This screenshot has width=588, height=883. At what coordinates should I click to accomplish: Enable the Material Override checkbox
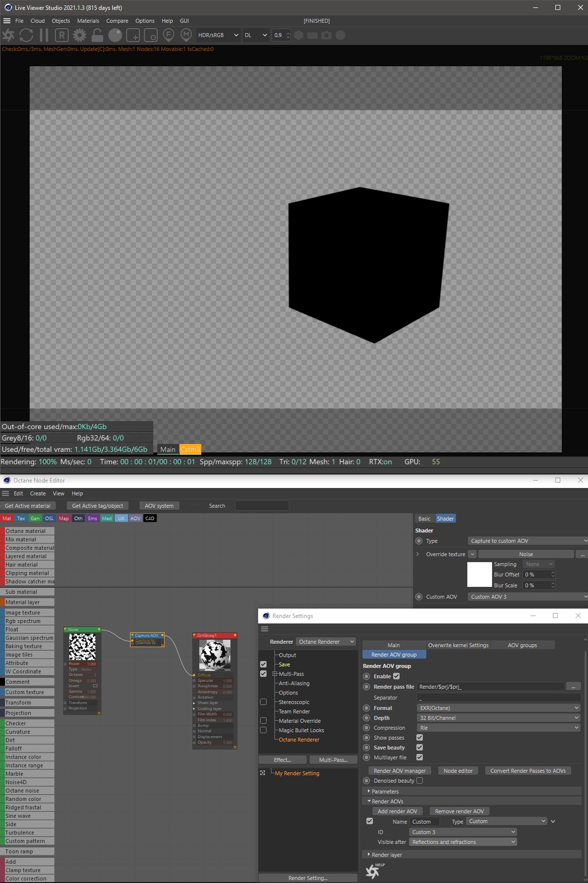pos(263,720)
